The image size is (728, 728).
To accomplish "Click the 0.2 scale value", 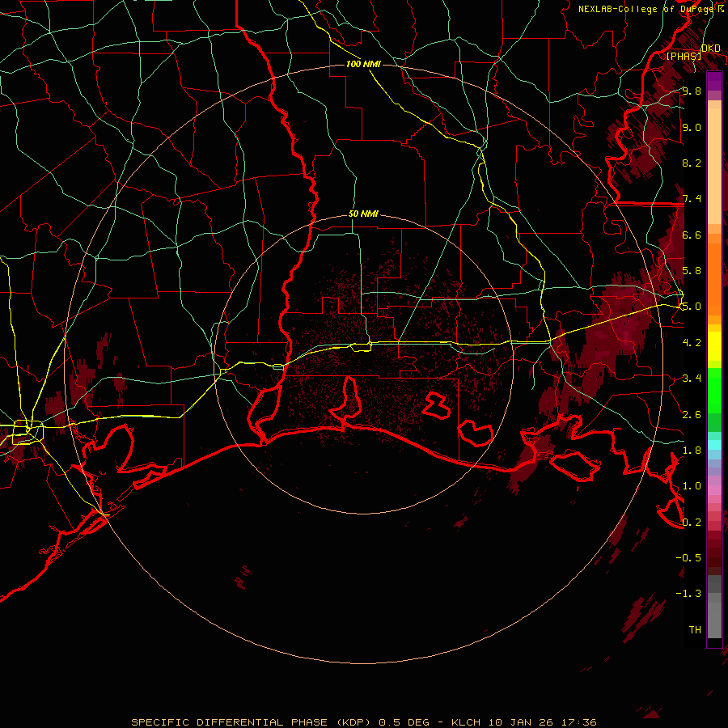I will click(x=692, y=523).
